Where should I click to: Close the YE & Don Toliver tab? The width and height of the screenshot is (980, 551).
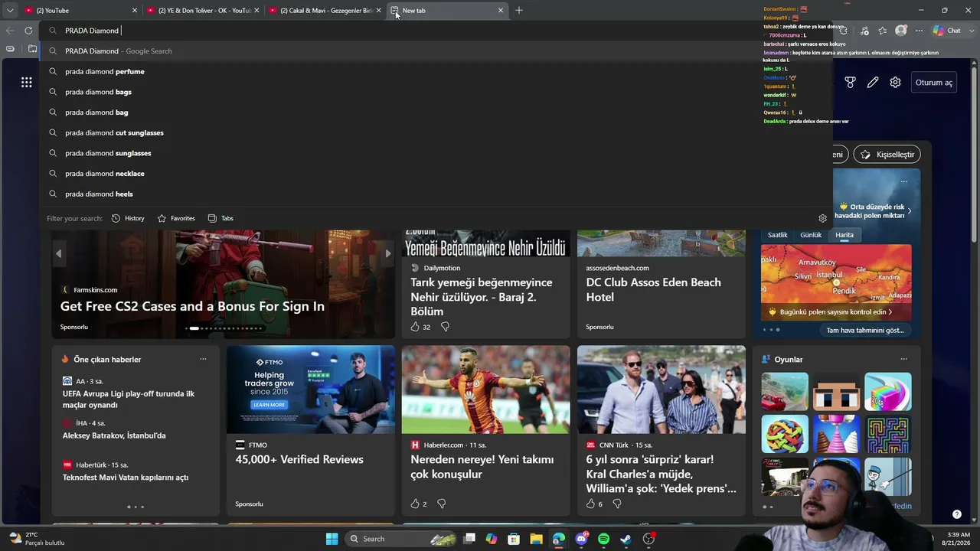pyautogui.click(x=256, y=11)
